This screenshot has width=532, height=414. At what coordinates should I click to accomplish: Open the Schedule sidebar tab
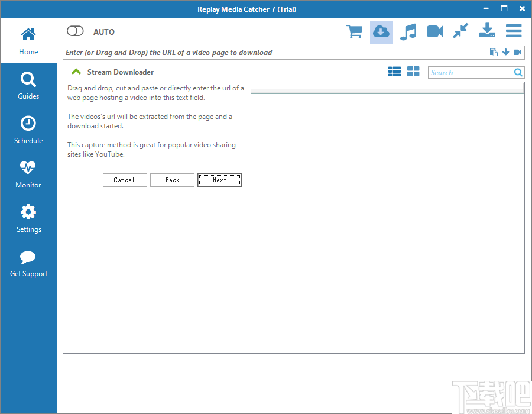click(x=28, y=130)
